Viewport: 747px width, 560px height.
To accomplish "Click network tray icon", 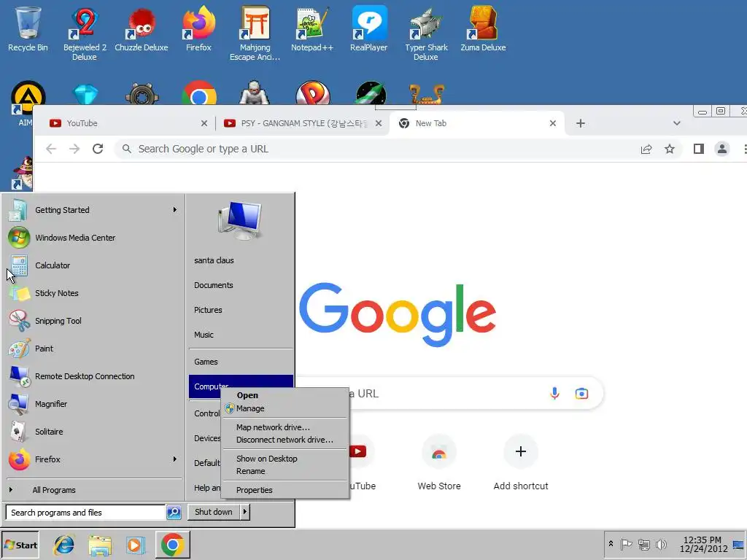I will coord(643,545).
